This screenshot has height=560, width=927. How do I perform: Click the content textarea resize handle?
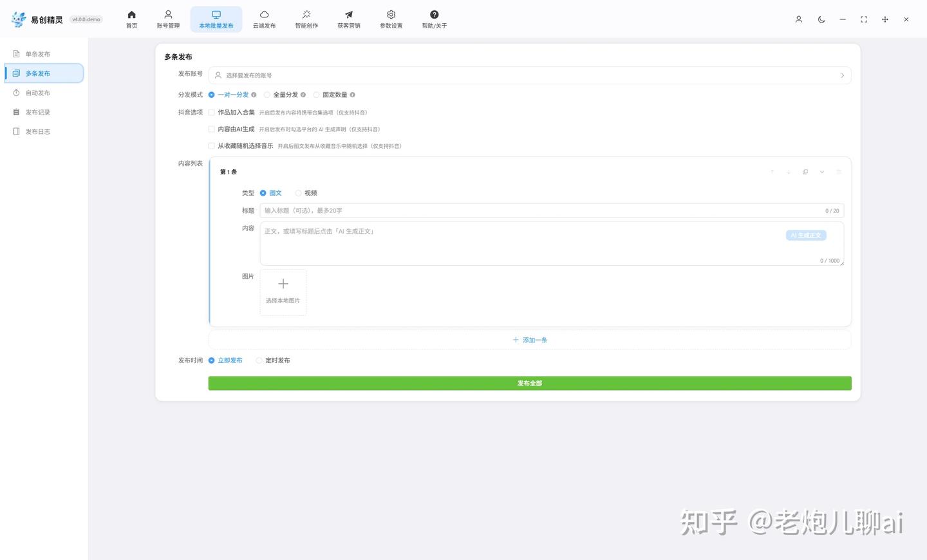(x=841, y=263)
